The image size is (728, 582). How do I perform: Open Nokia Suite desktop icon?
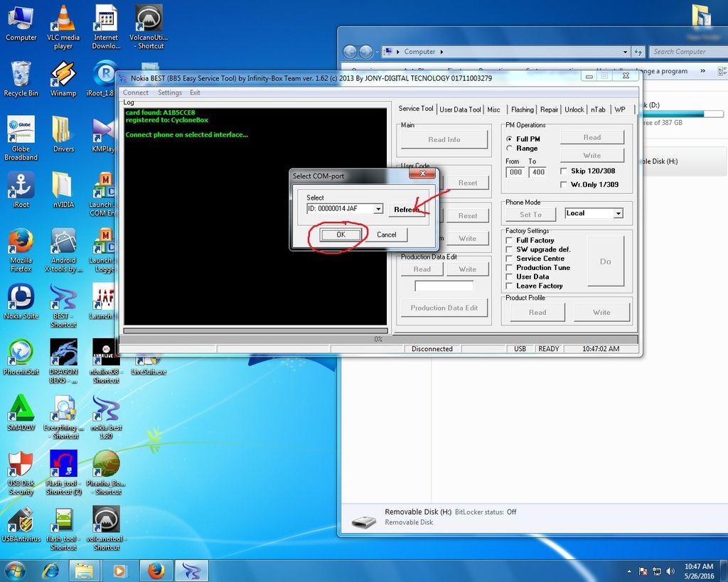[21, 298]
